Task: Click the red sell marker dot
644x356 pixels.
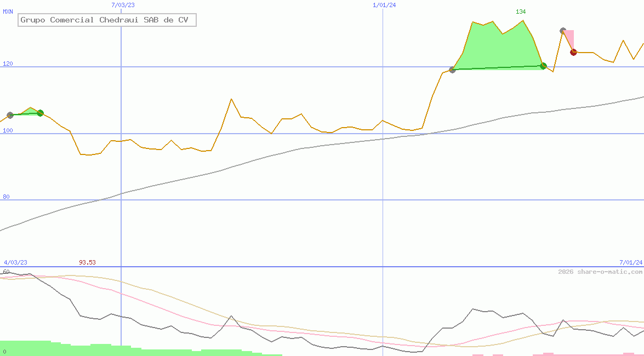Action: (573, 52)
